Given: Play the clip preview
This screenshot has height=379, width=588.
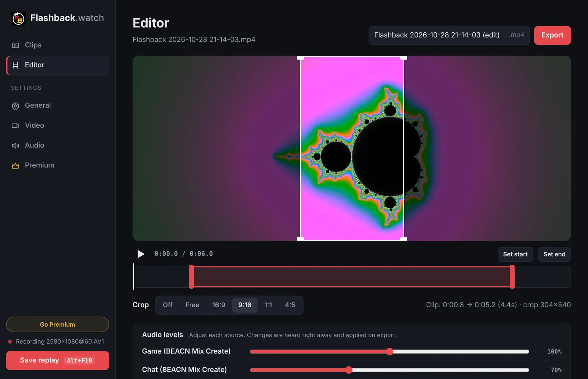Looking at the screenshot, I should (141, 254).
